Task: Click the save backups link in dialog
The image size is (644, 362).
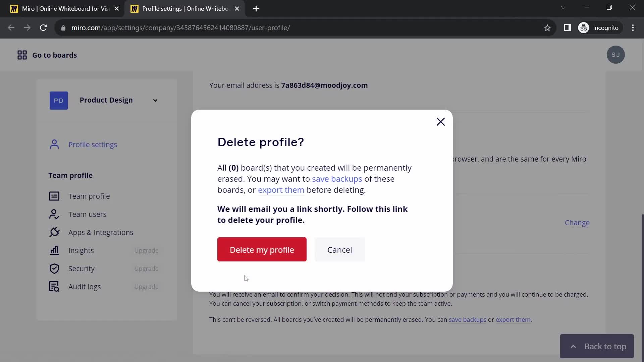Action: 337,179
